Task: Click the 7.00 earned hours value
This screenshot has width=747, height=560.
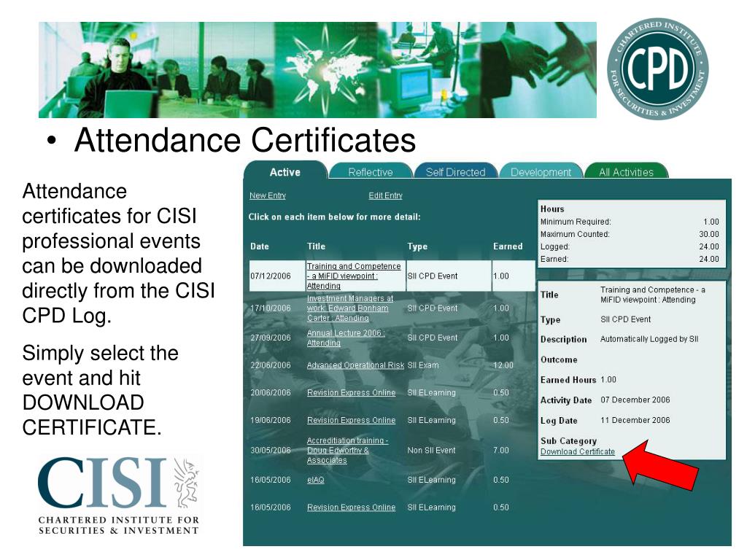Action: click(x=500, y=450)
